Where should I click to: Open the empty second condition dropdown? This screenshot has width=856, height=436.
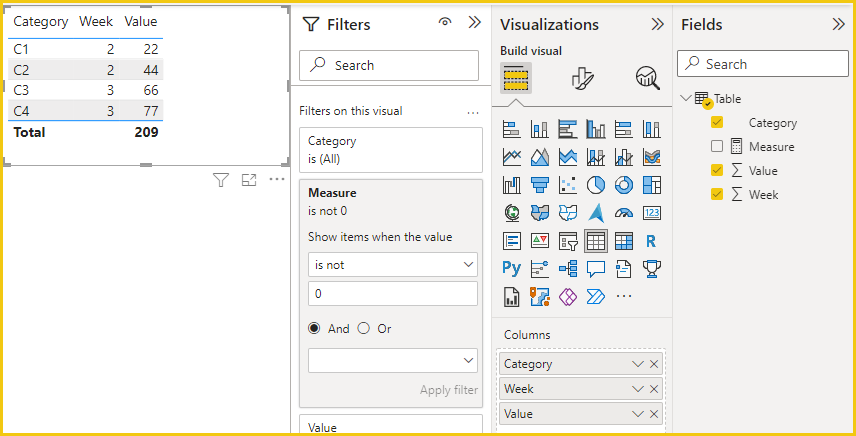tap(393, 361)
